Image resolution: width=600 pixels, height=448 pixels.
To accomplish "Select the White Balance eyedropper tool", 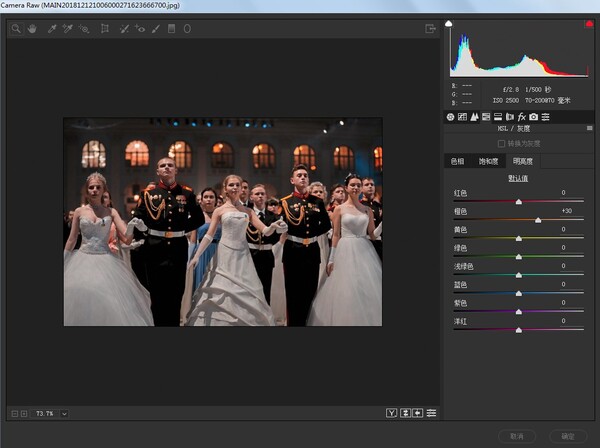I will 52,29.
